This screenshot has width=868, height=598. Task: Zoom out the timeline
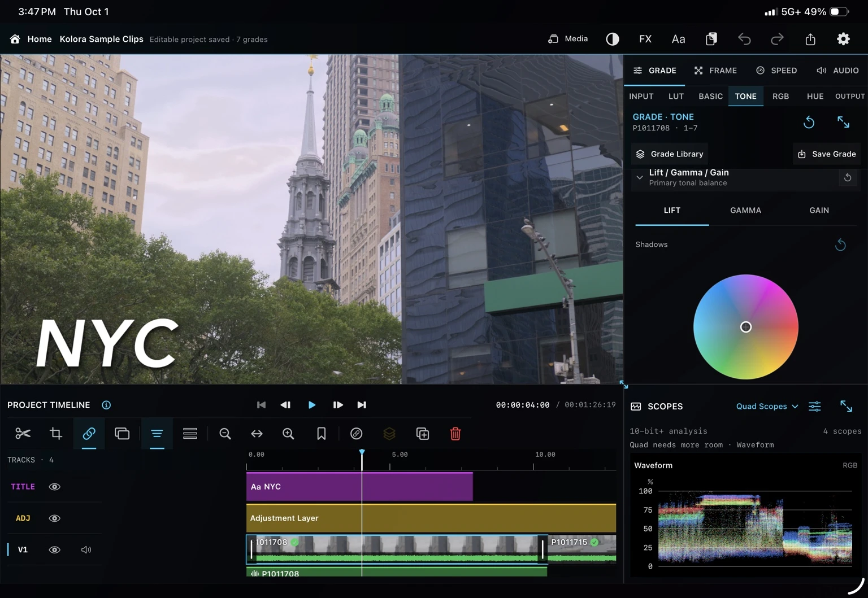(225, 434)
